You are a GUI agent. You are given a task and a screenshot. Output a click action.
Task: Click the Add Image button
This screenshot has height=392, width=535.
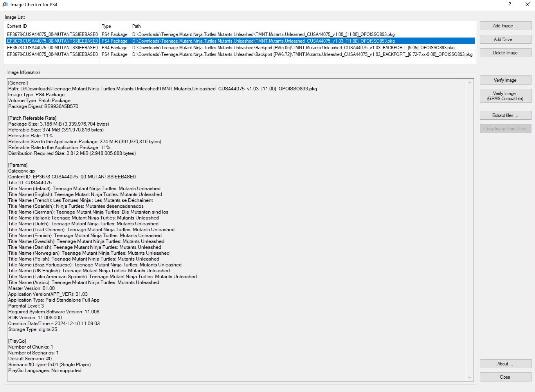[505, 26]
